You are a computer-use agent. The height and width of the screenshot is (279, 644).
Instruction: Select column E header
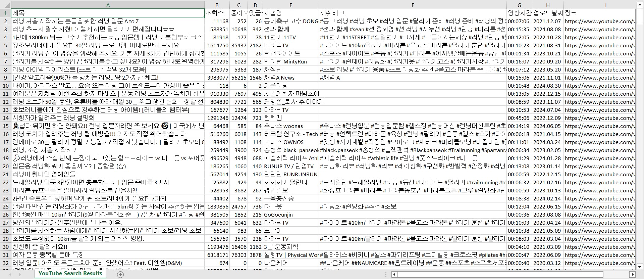(x=291, y=5)
